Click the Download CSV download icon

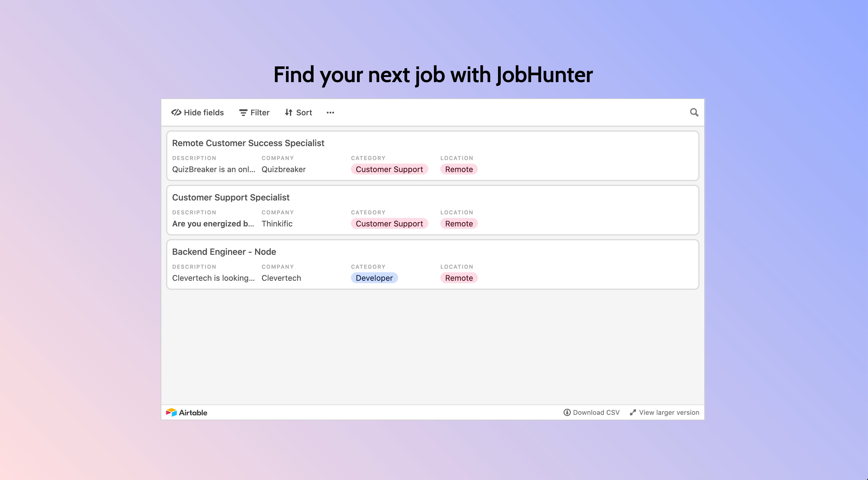click(x=567, y=412)
